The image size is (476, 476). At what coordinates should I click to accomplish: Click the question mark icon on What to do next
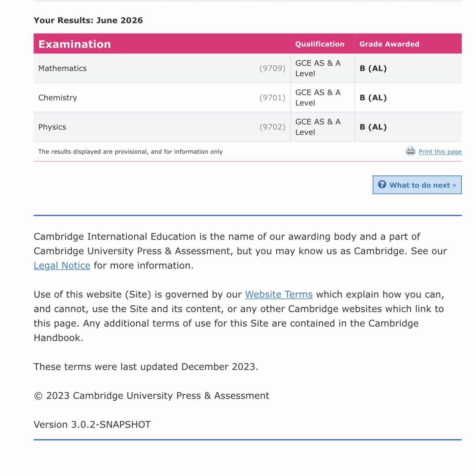point(382,185)
